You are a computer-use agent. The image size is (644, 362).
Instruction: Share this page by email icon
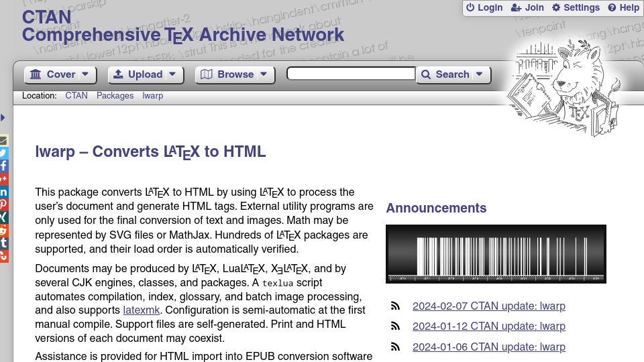[4, 141]
